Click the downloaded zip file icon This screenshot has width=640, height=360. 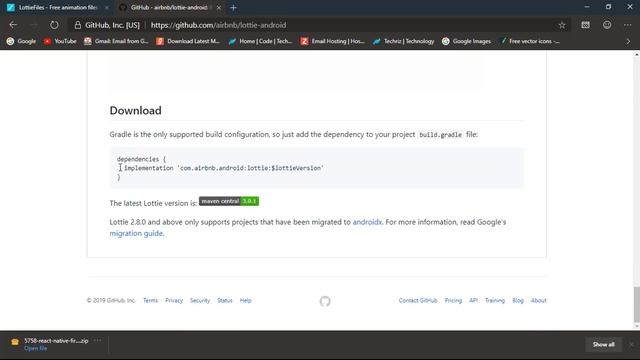[x=15, y=342]
